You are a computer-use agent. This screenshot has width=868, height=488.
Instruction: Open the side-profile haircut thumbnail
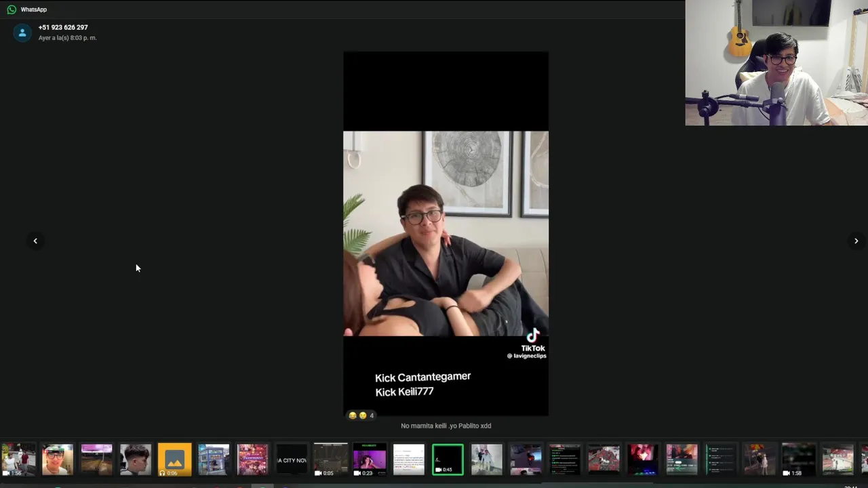click(136, 460)
